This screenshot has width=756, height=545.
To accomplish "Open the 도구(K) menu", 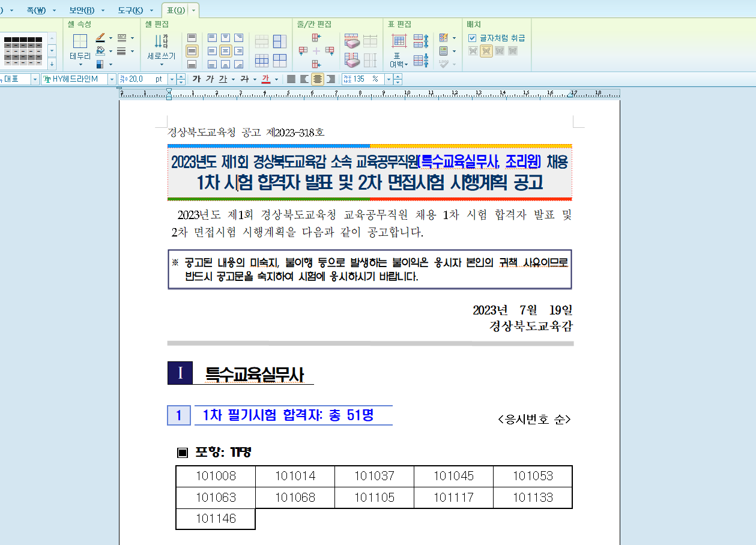I will (130, 10).
